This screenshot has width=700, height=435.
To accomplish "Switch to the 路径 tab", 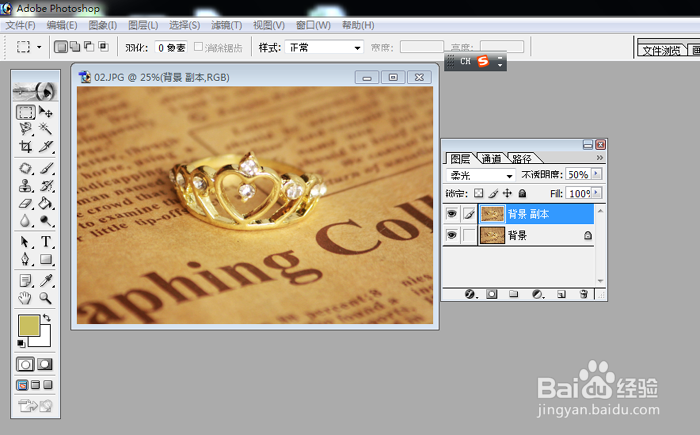I will 521,159.
